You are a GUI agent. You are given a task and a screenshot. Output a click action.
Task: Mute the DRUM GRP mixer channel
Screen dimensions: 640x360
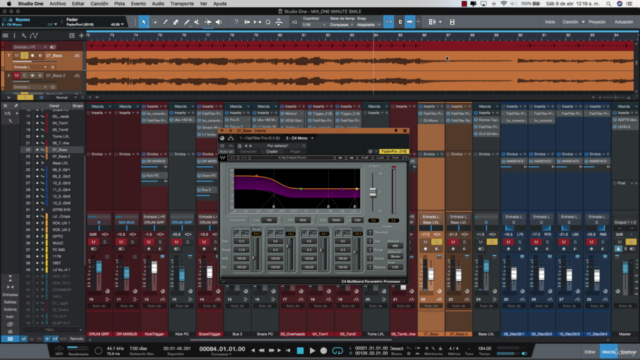point(93,242)
